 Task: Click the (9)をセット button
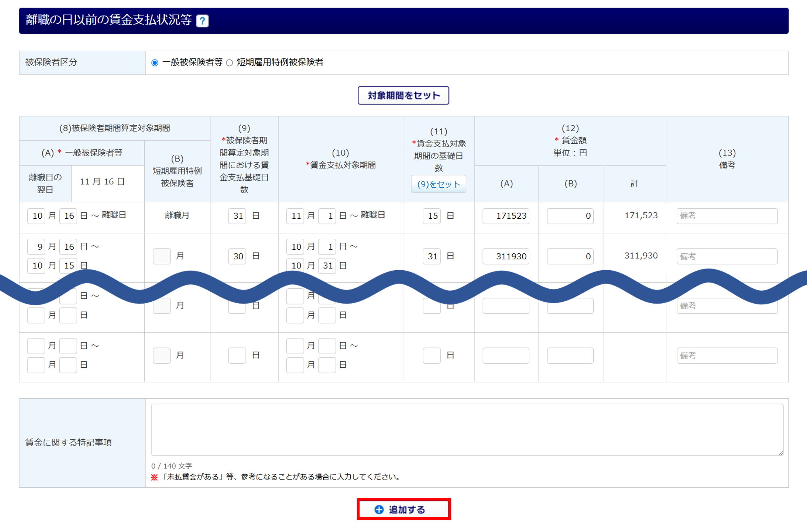click(x=438, y=184)
